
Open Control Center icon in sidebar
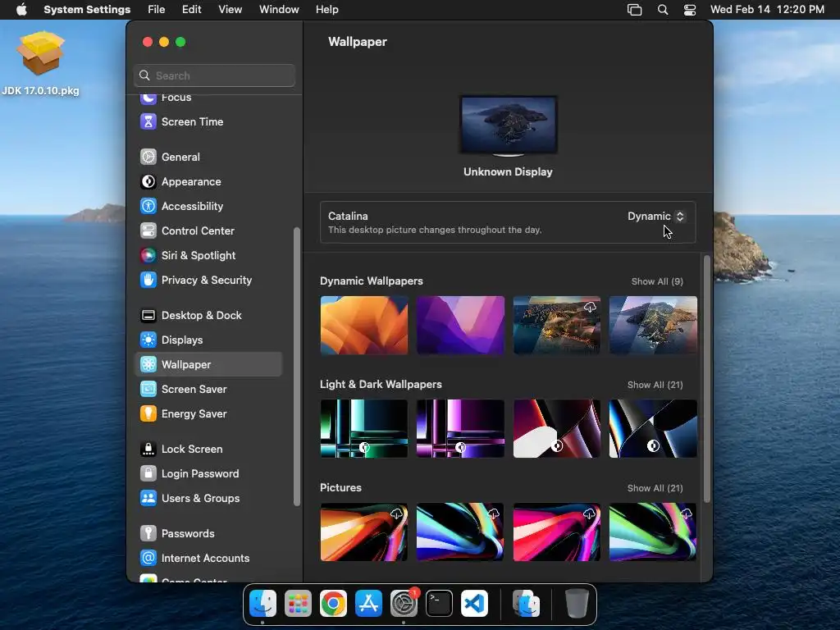(x=148, y=231)
